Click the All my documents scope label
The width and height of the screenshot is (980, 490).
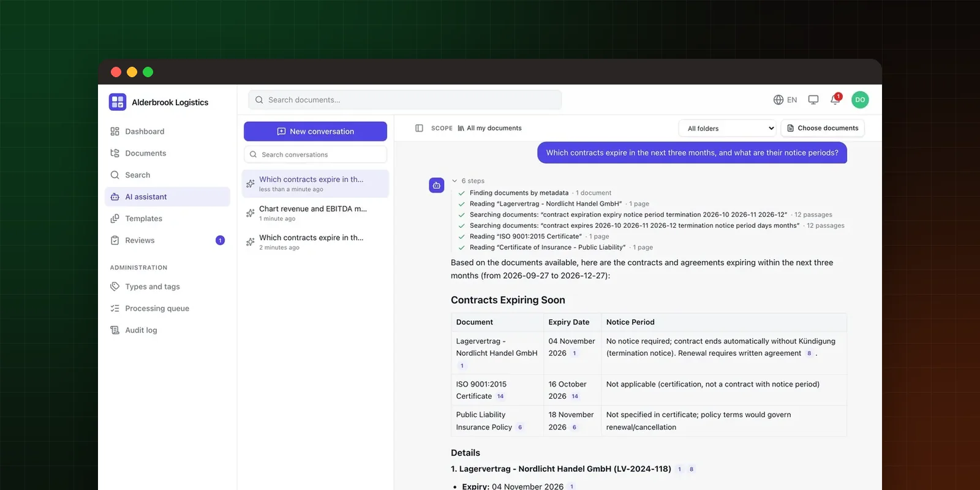[490, 128]
